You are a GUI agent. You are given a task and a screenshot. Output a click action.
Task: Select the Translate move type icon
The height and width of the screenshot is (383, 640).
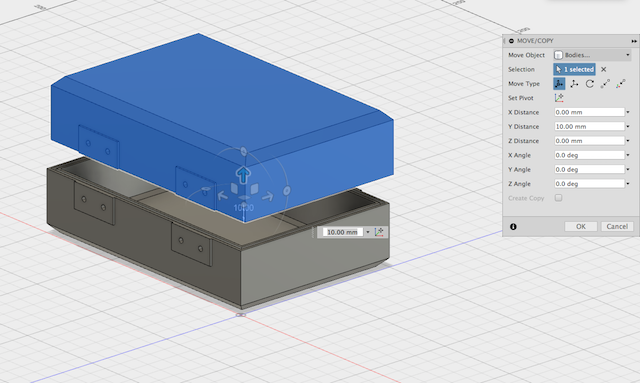coord(574,84)
